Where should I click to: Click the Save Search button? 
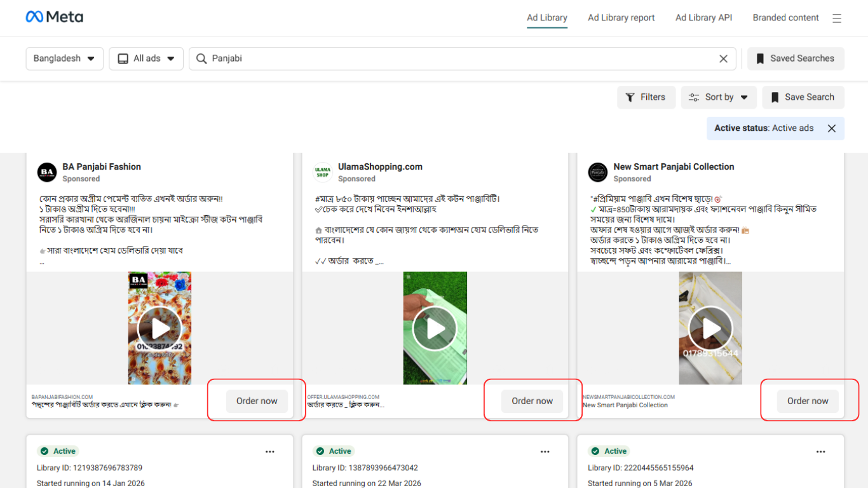803,97
